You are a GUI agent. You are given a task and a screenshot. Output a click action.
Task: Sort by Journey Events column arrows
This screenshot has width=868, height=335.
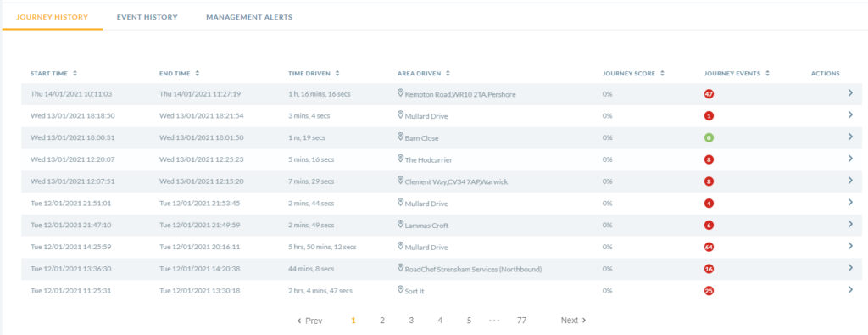coord(767,73)
